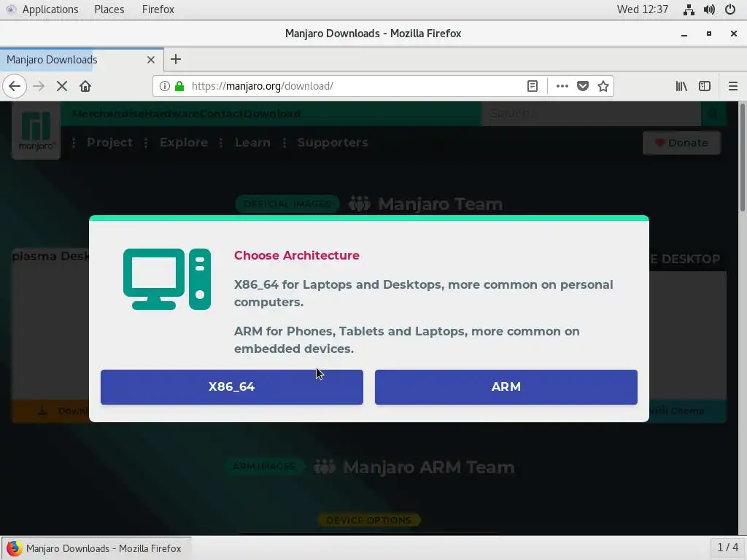Toggle reader view in address bar
Viewport: 747px width, 560px height.
533,86
